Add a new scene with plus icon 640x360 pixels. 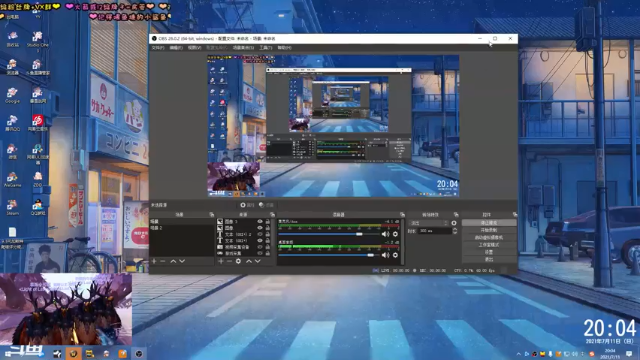(154, 261)
